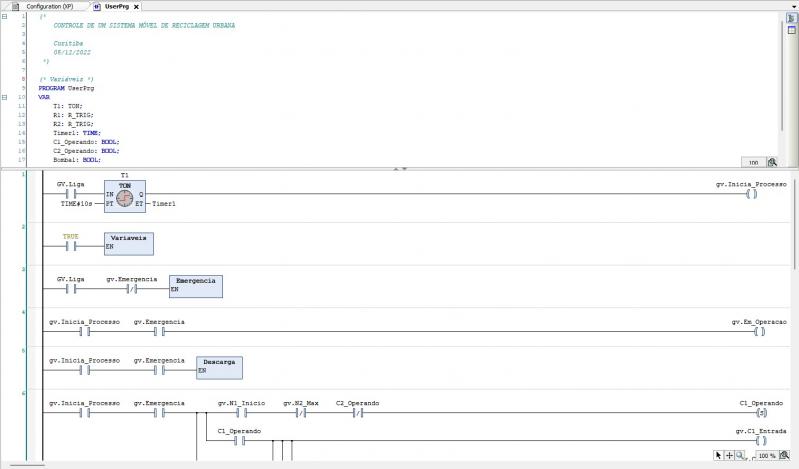Image resolution: width=799 pixels, height=469 pixels.
Task: Select the UserPrg tab
Action: point(114,6)
